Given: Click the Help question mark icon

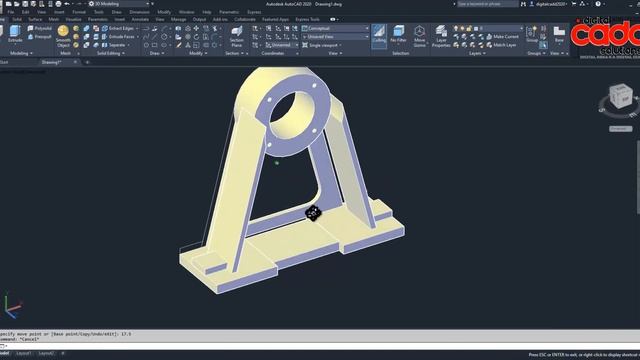Looking at the screenshot, I should pyautogui.click(x=598, y=4).
